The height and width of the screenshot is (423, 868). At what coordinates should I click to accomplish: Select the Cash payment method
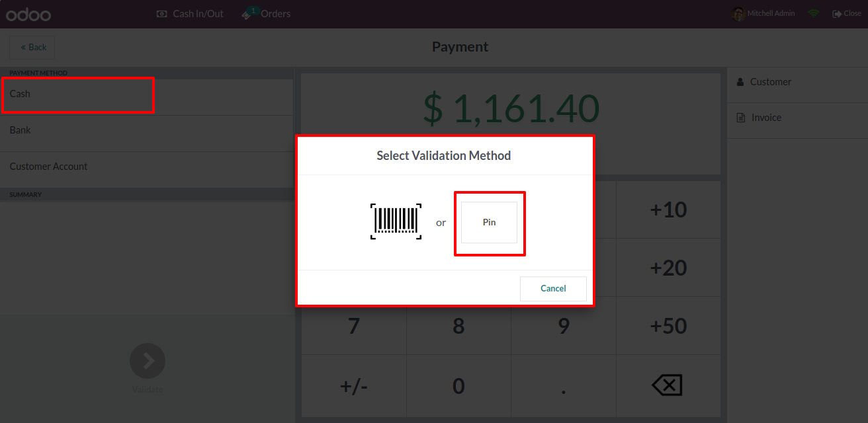(20, 94)
